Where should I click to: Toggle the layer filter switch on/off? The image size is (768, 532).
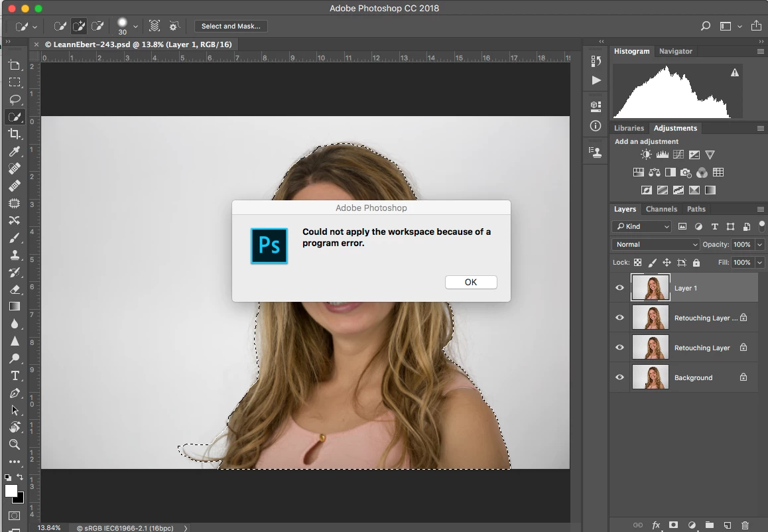(x=762, y=226)
